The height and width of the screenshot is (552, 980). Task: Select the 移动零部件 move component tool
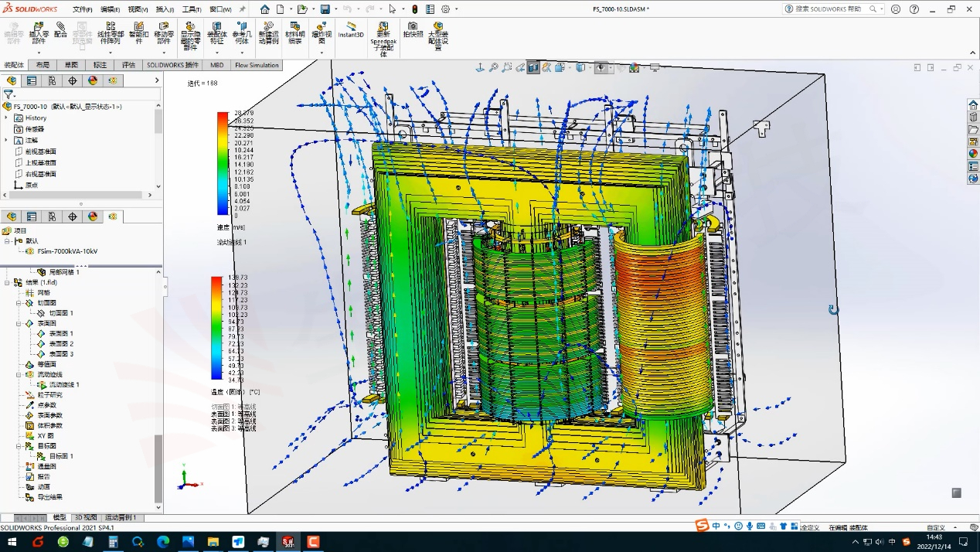[x=164, y=33]
